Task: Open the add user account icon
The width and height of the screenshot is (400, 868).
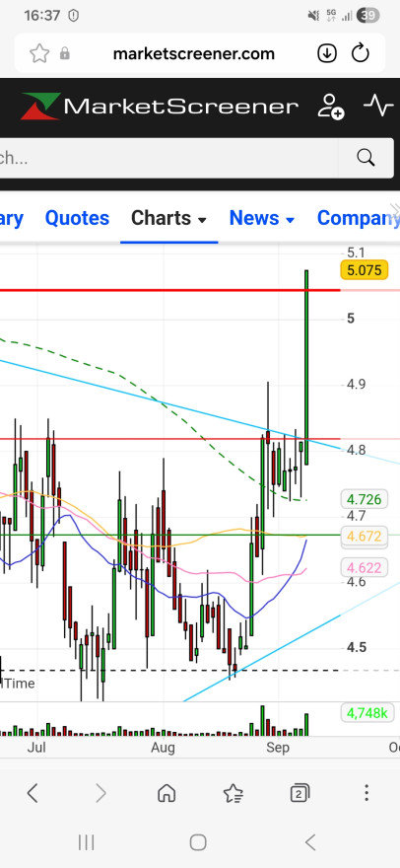Action: (330, 106)
